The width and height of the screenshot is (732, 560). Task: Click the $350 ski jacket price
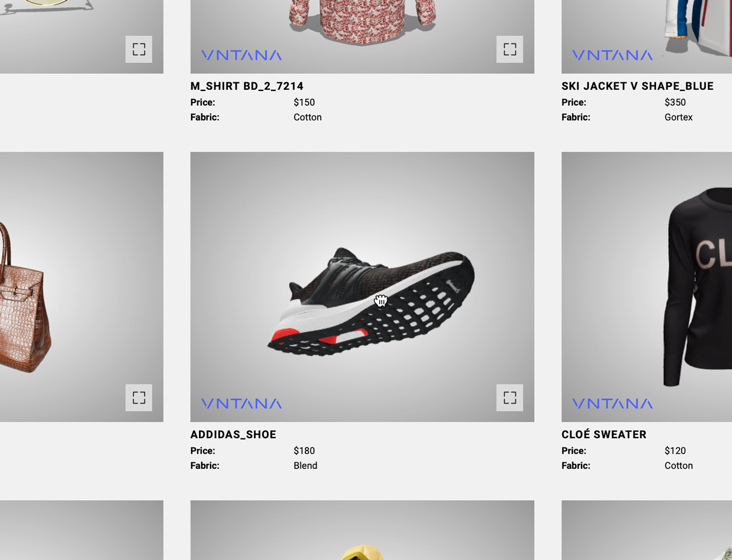[x=675, y=102]
